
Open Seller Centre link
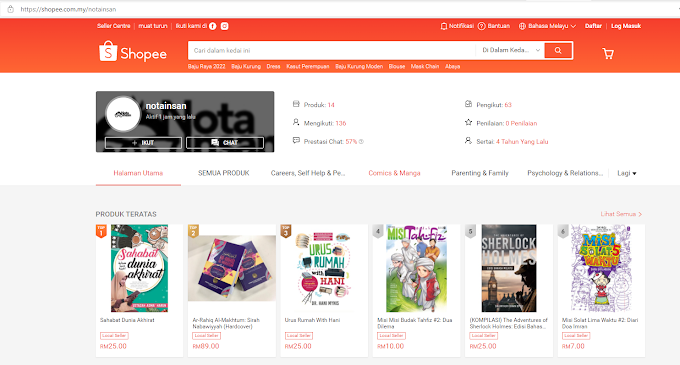tap(114, 26)
